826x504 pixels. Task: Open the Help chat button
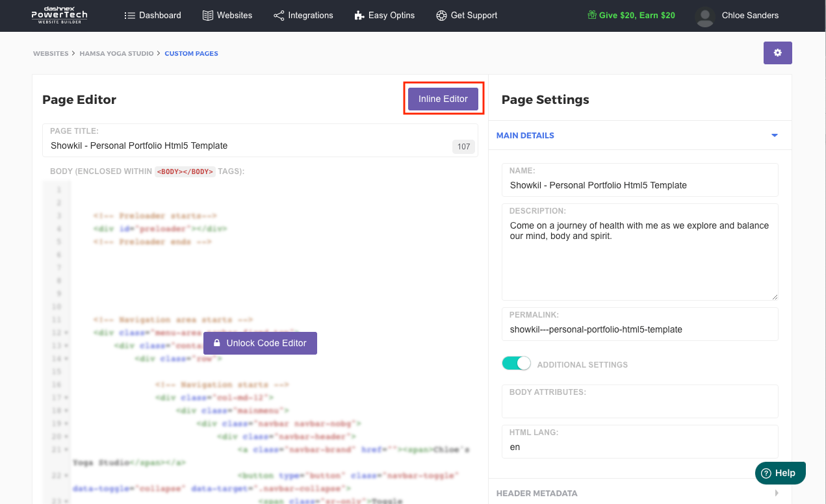[x=780, y=473]
